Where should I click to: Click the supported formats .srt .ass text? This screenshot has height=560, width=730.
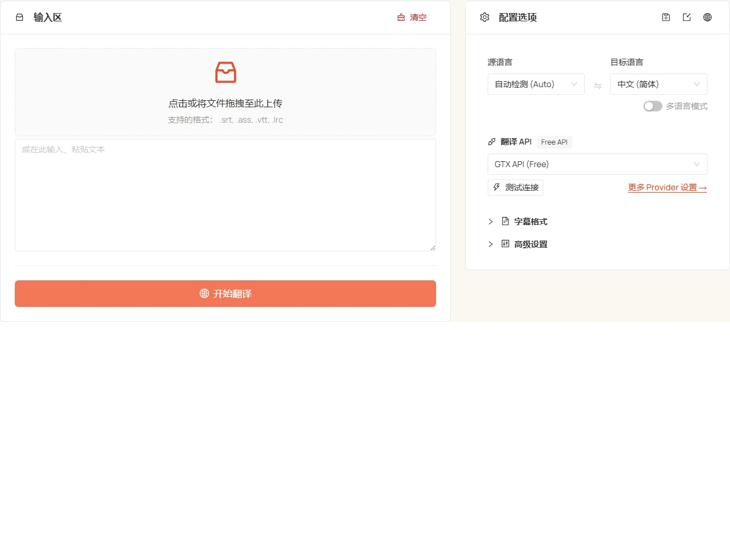click(225, 120)
